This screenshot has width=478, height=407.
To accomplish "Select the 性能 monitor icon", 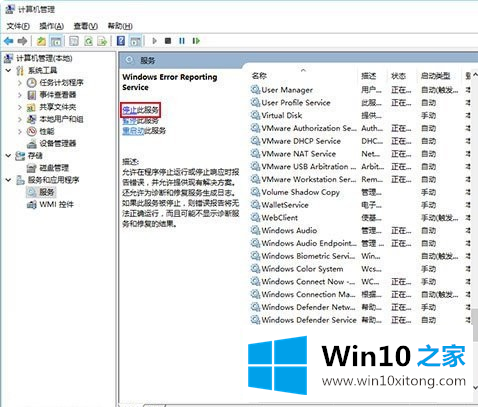I will coord(31,131).
